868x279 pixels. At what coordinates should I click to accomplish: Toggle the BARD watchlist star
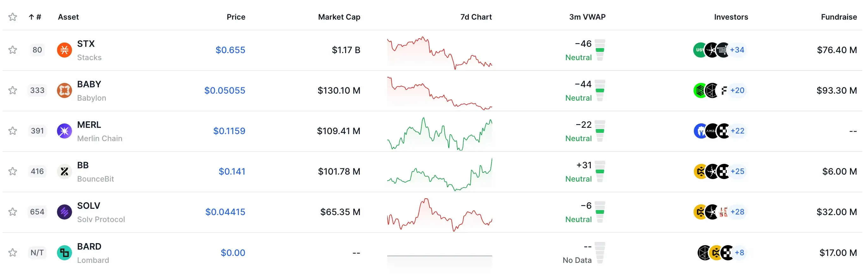point(13,253)
